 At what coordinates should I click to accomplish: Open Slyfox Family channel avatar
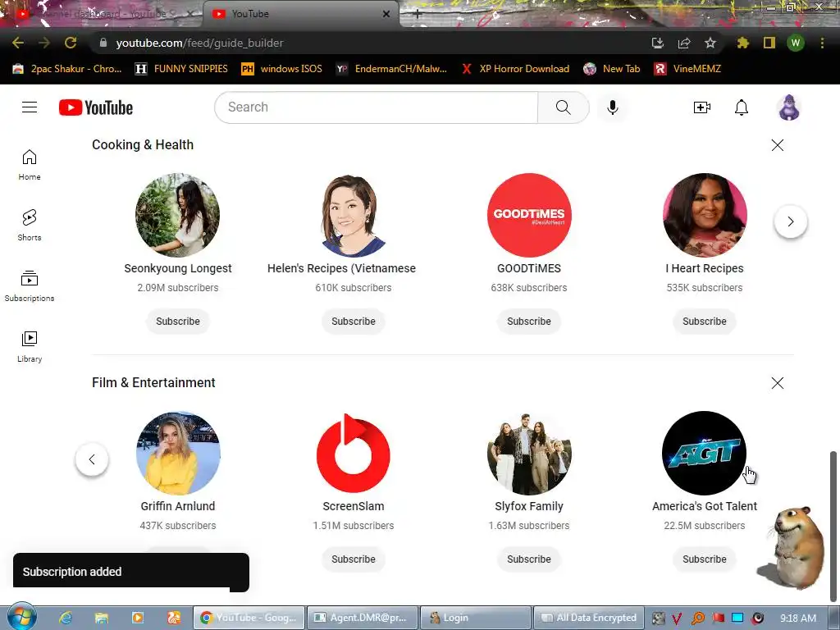[x=529, y=453]
